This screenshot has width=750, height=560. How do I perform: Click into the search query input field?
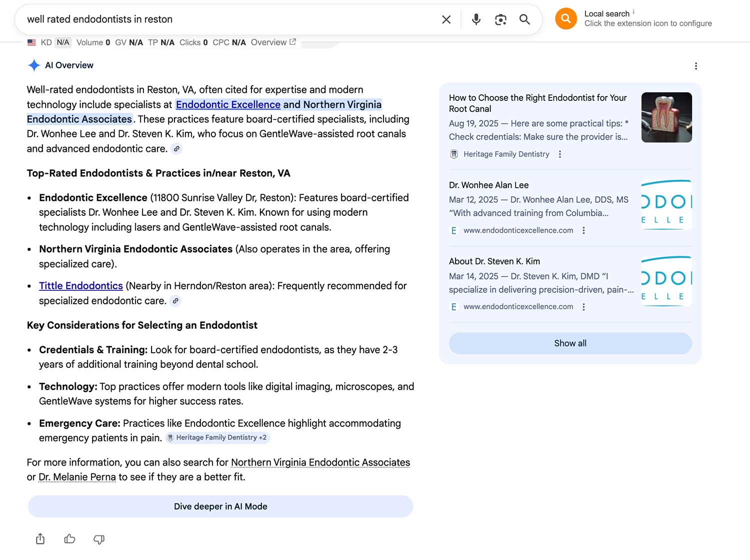[x=225, y=19]
